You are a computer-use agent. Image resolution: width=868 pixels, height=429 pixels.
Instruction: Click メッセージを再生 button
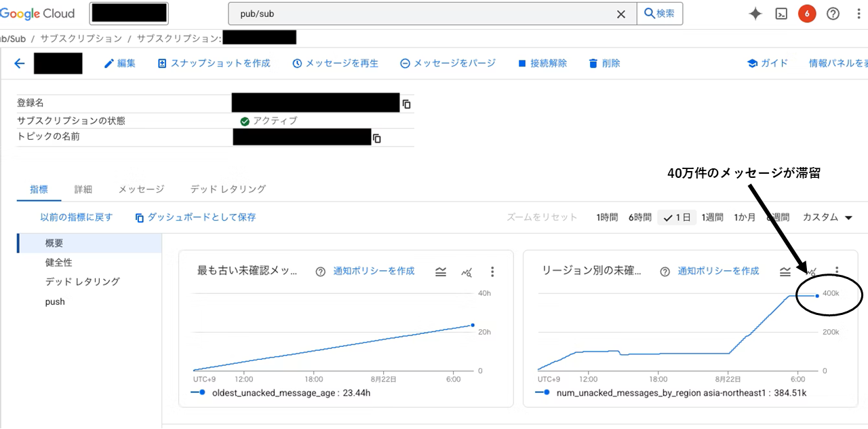335,63
